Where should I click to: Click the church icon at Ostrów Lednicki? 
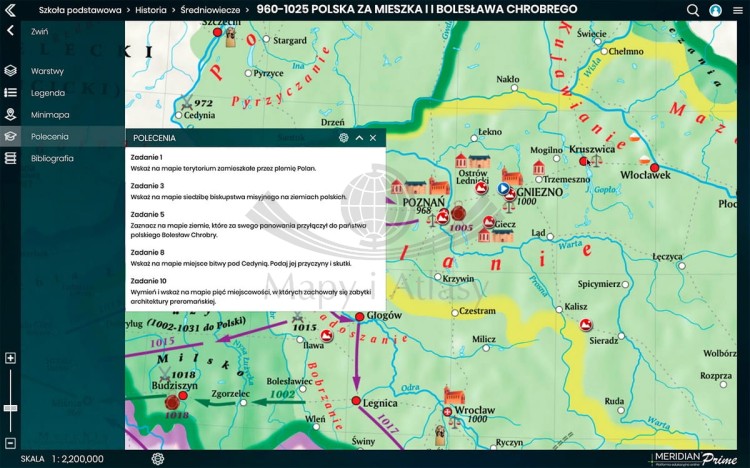tap(461, 161)
